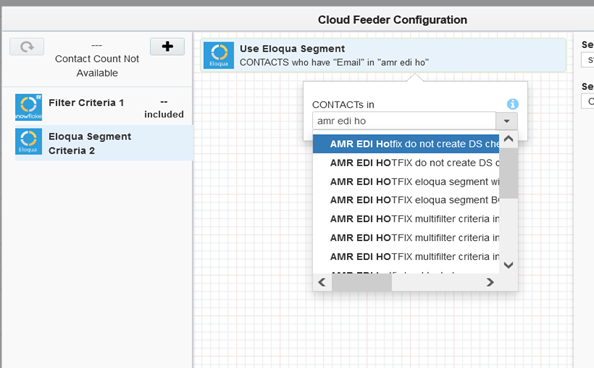Screen dimensions: 594x368
Task: Click the 'amr edi ho' search field
Action: pos(404,121)
